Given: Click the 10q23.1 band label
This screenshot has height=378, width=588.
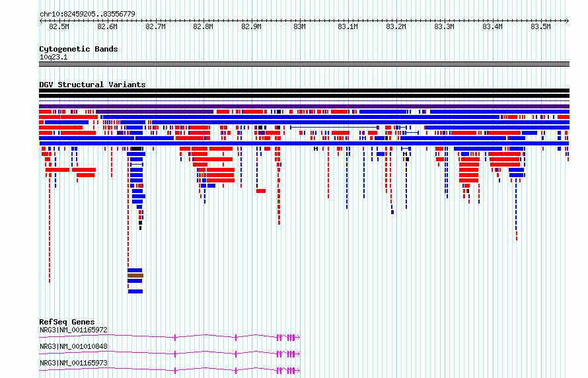Looking at the screenshot, I should pyautogui.click(x=54, y=57).
